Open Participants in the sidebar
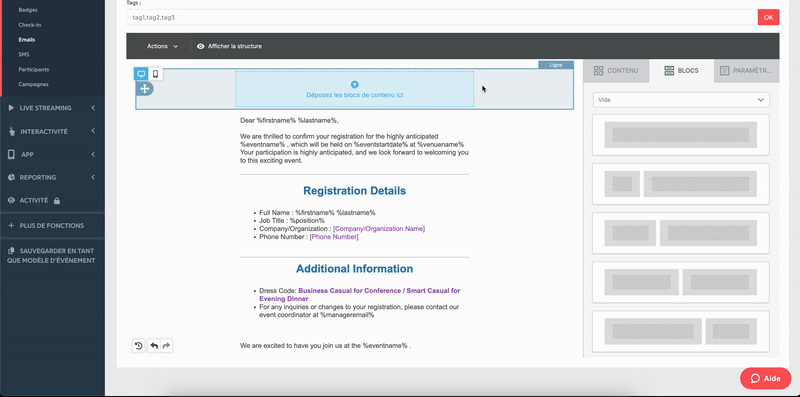 (34, 69)
